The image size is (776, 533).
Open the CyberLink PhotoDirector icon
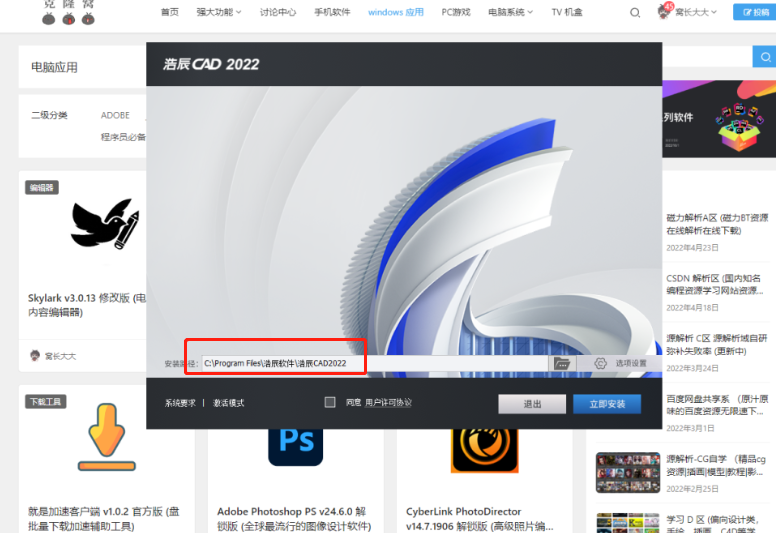click(485, 449)
